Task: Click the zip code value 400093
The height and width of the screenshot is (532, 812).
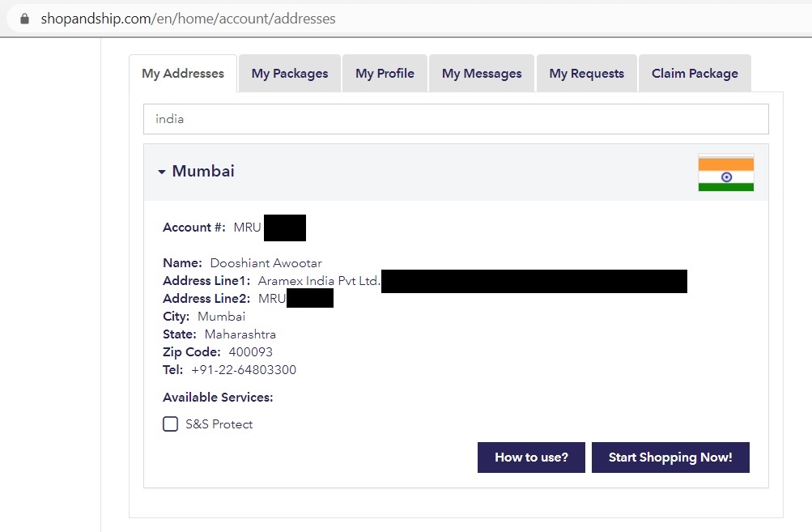Action: click(x=251, y=352)
